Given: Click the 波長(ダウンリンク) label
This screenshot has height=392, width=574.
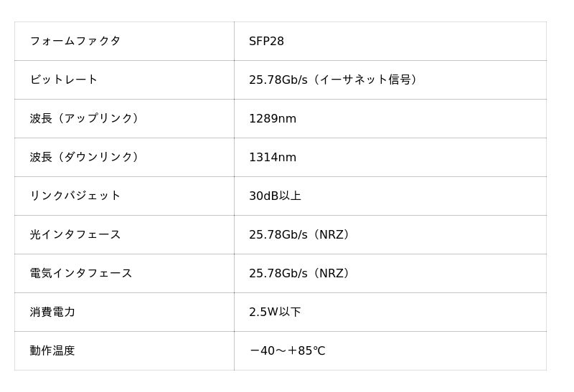Looking at the screenshot, I should [x=85, y=158].
